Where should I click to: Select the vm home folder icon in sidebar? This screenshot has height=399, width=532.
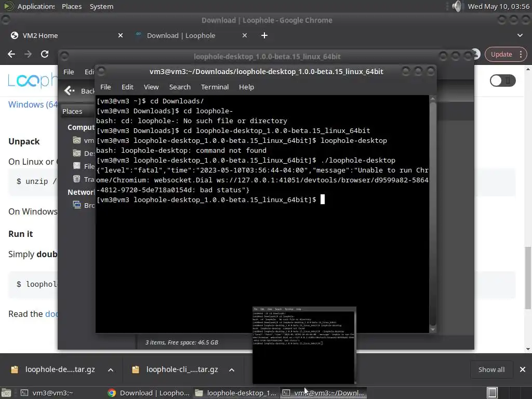[x=77, y=140]
